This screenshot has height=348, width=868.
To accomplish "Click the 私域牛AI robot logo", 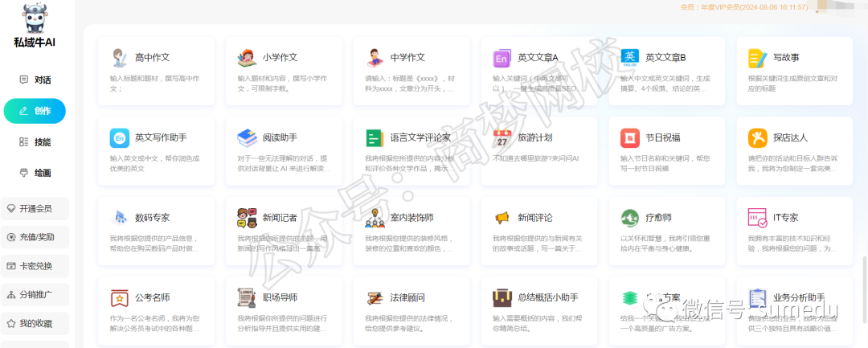I will click(35, 18).
